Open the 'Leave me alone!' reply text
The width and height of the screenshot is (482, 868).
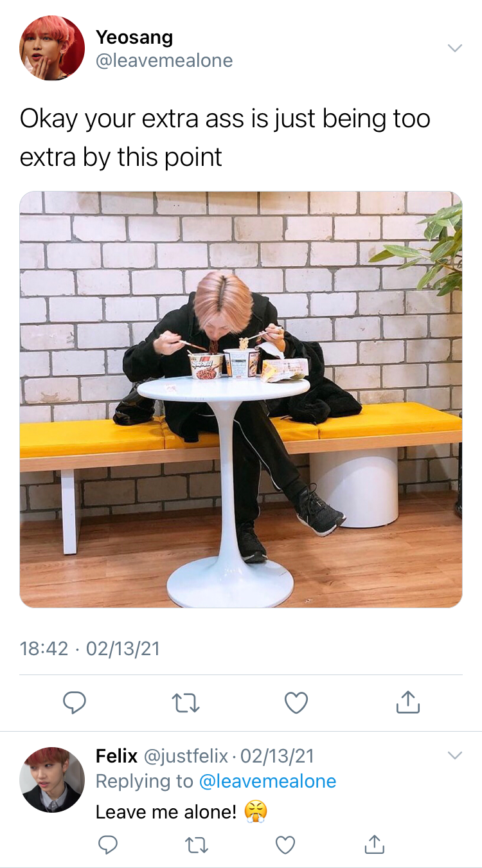click(x=166, y=812)
